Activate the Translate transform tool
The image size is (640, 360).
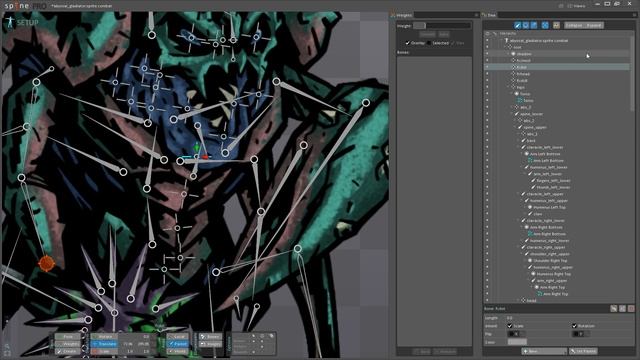[x=103, y=344]
